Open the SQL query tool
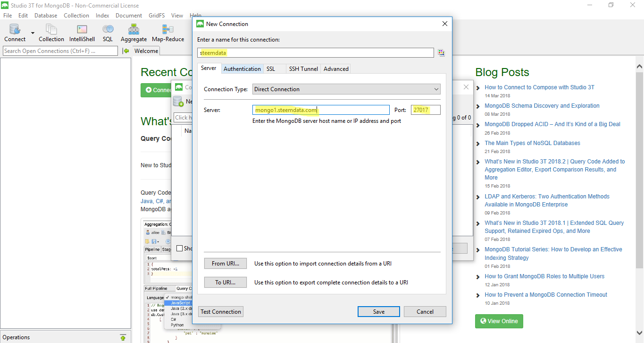The image size is (644, 343). coord(108,33)
